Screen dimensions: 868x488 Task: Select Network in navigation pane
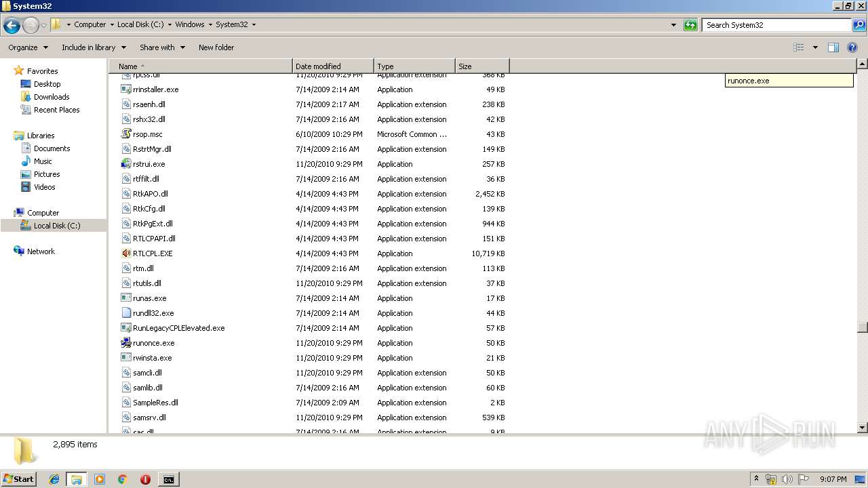[x=41, y=251]
